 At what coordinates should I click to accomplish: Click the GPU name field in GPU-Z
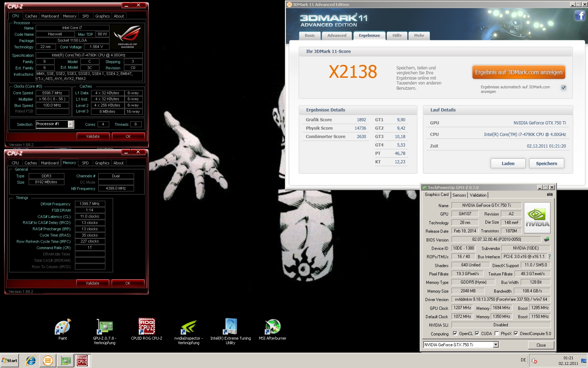tap(486, 205)
